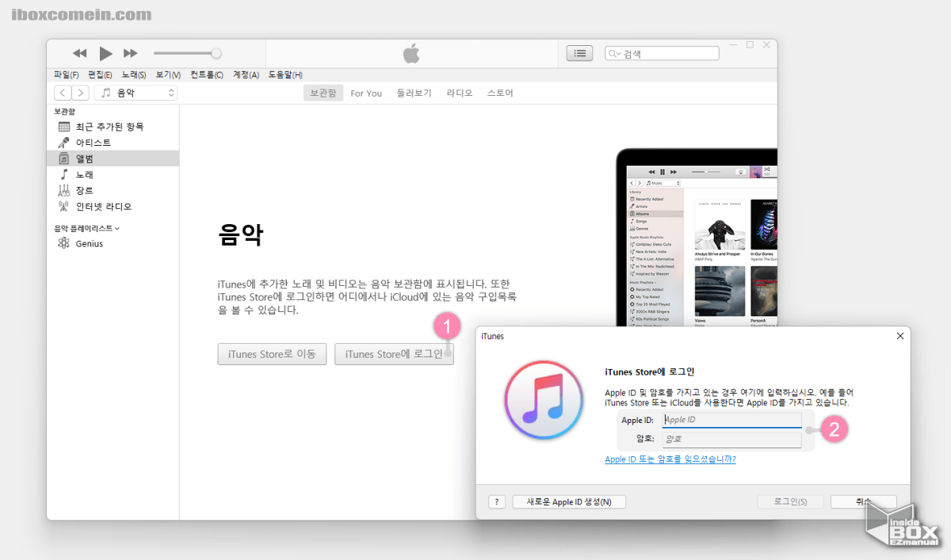Open the 앨범 view from the sidebar
Screen dimensions: 951x560
click(82, 158)
